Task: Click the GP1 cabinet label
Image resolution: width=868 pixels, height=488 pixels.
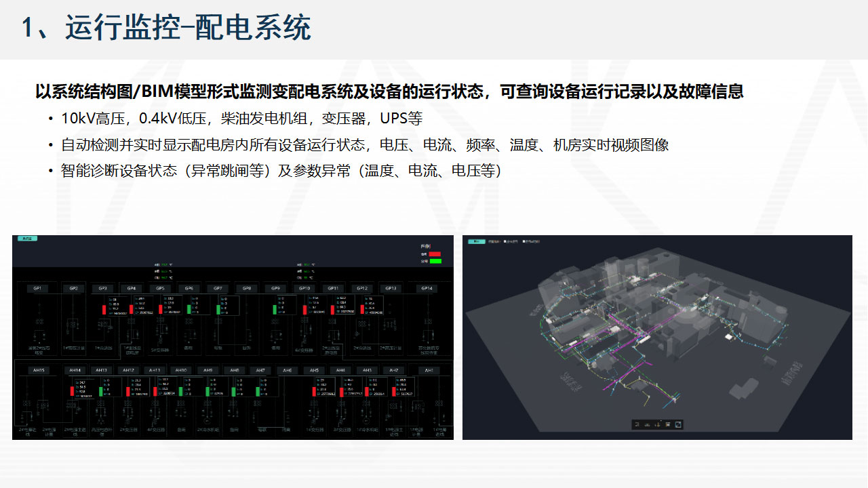Action: coord(37,288)
